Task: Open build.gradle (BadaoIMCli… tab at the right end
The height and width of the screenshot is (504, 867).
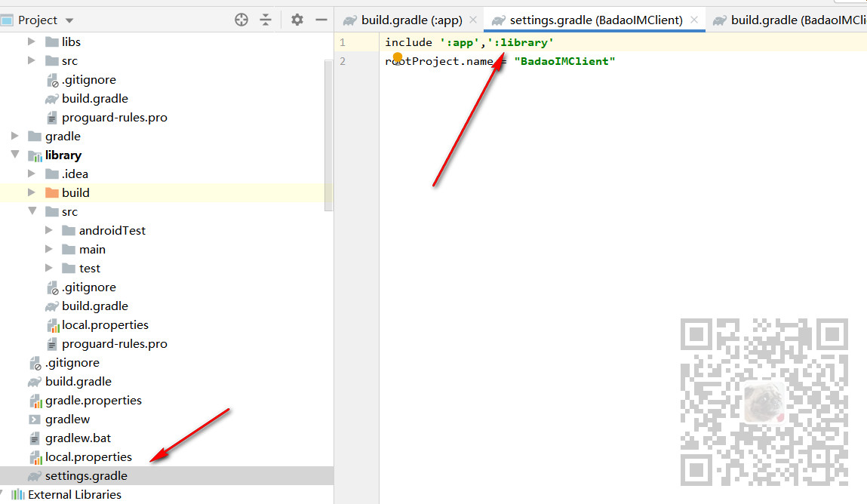Action: tap(789, 20)
